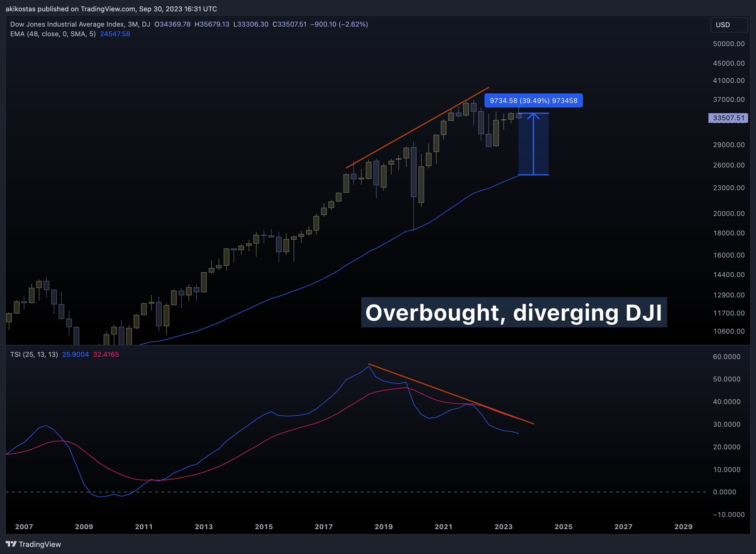756x554 pixels.
Task: Click the 41000.00 price axis label
Action: 729,80
